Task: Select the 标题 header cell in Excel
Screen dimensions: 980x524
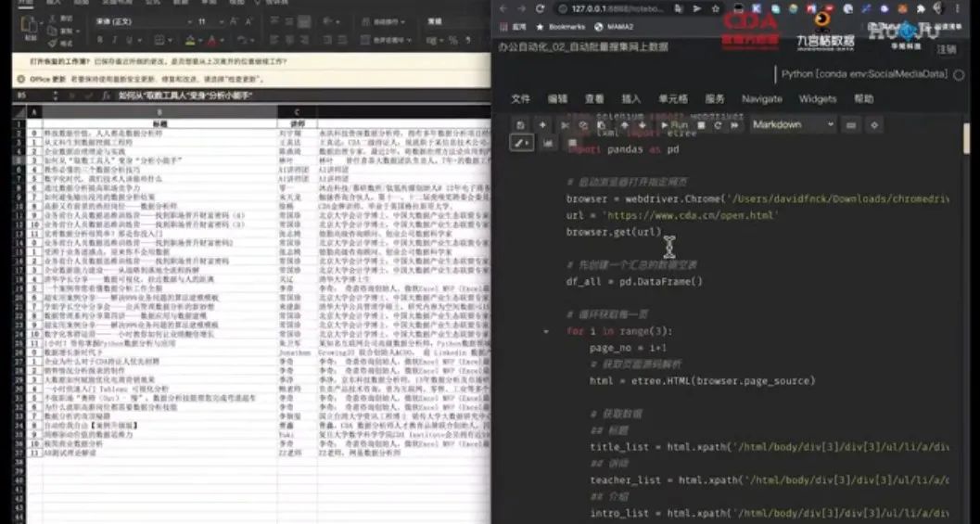Action: (159, 123)
